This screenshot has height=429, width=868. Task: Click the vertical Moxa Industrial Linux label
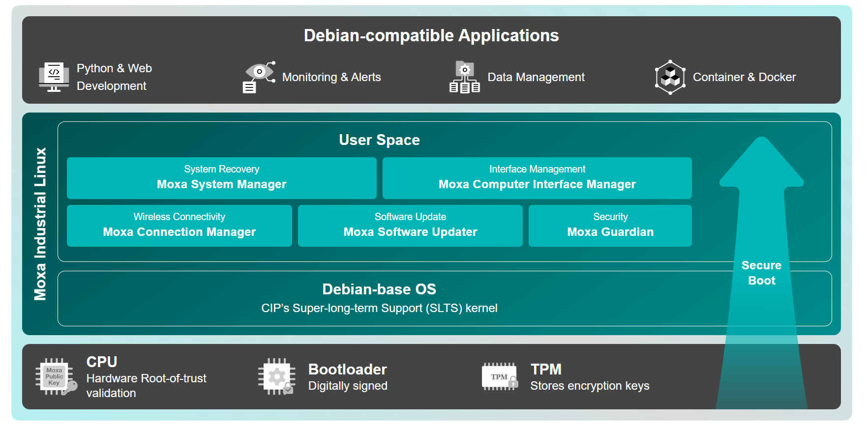point(40,224)
